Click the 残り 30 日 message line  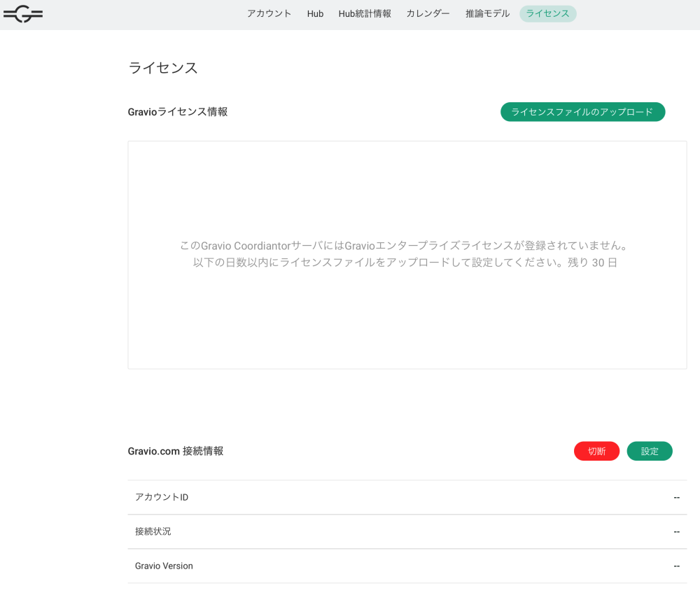coord(405,263)
